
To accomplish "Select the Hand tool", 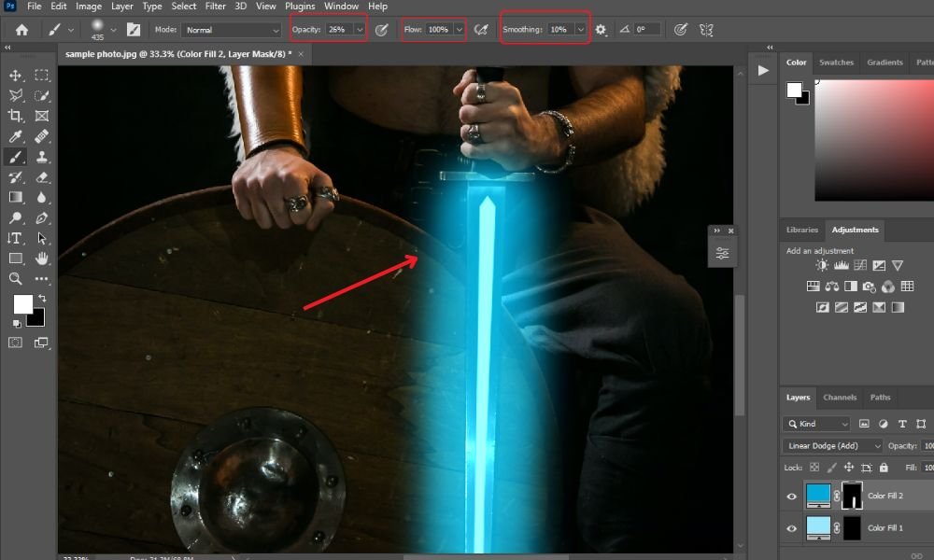I will click(41, 259).
